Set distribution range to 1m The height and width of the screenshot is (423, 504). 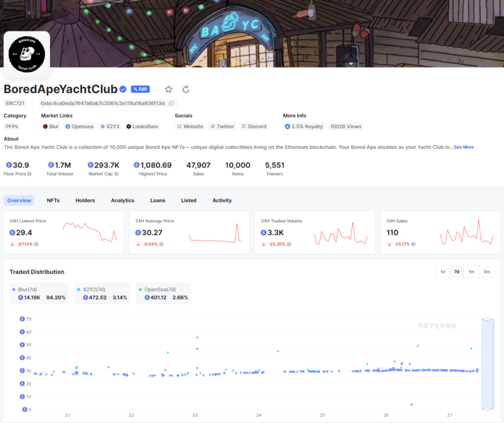click(471, 272)
